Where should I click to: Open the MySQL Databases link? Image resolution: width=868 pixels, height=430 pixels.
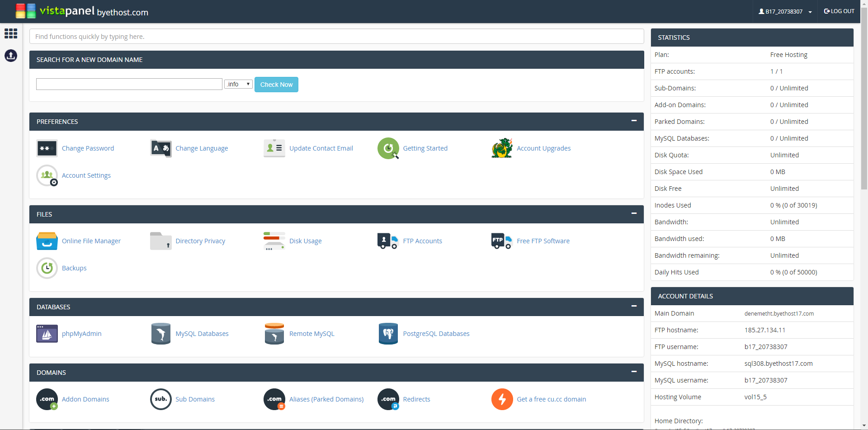(x=202, y=334)
